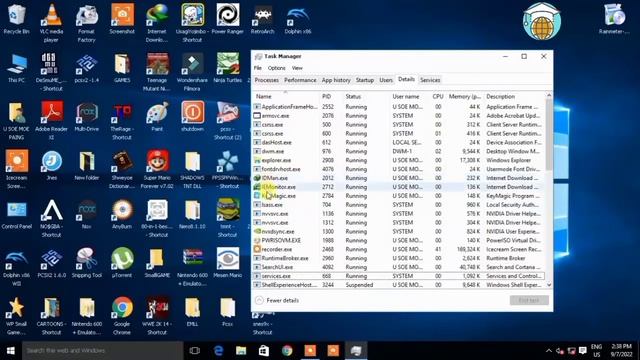Viewport: 640px width, 360px height.
Task: Show hidden system tray icons
Action: pos(549,351)
